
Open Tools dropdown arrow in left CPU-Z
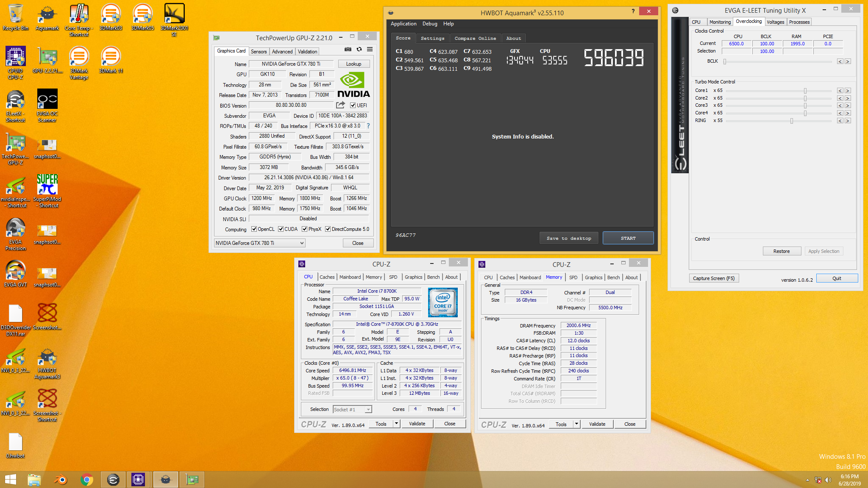tap(397, 423)
